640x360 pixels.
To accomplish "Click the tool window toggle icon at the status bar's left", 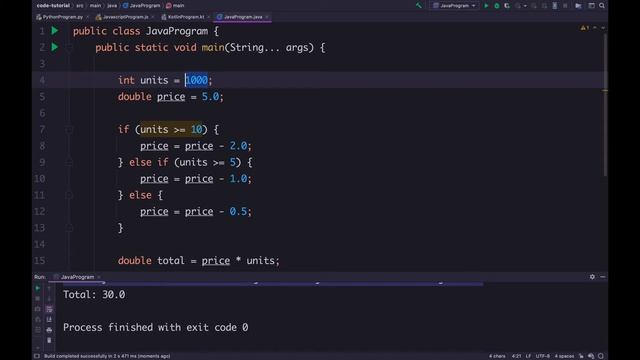I will click(x=37, y=356).
